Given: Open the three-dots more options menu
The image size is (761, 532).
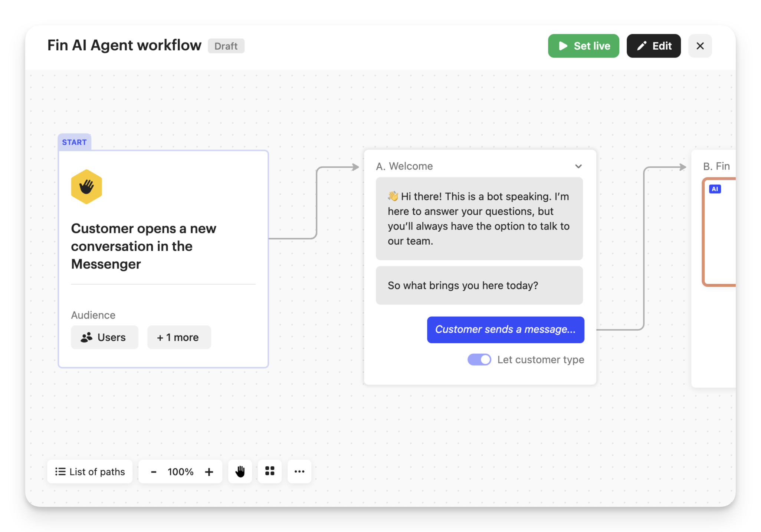Looking at the screenshot, I should 299,472.
